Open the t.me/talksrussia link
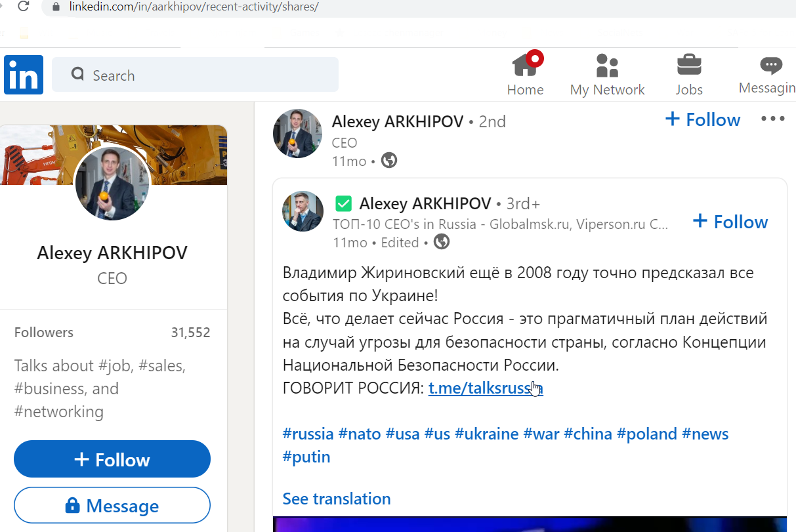796x532 pixels. (x=486, y=388)
